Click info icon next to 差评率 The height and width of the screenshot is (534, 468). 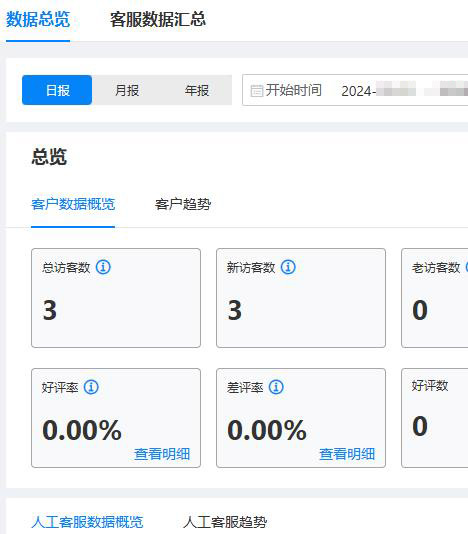(276, 387)
